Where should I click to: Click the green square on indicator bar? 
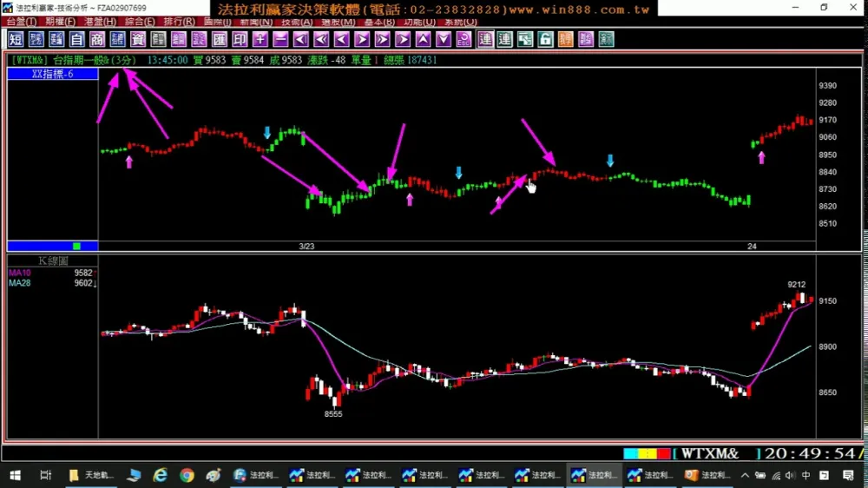click(x=76, y=246)
